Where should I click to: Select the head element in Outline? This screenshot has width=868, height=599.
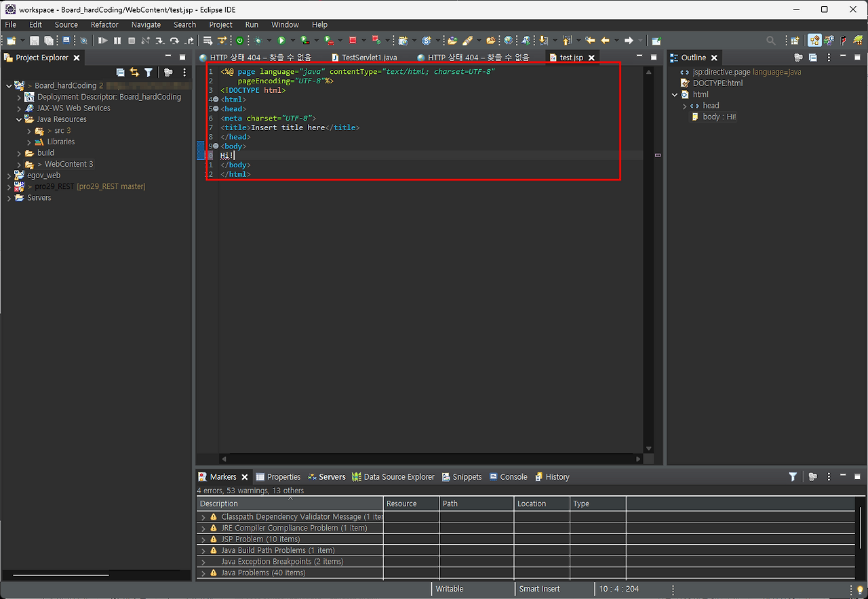(711, 106)
